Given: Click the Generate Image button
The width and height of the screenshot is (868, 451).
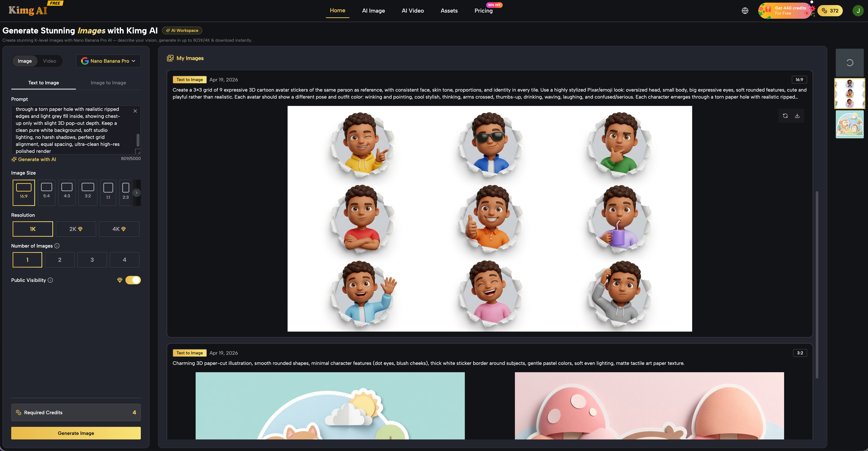Looking at the screenshot, I should point(76,433).
